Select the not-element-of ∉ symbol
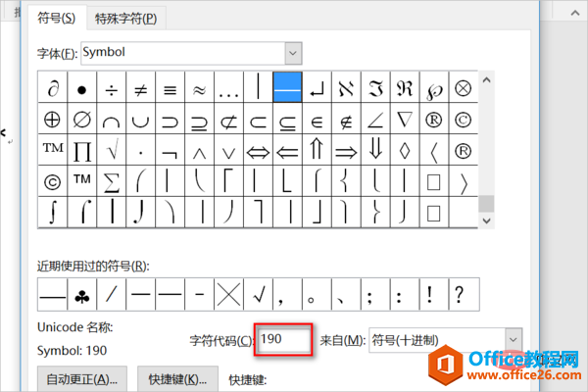Image resolution: width=588 pixels, height=392 pixels. (346, 119)
